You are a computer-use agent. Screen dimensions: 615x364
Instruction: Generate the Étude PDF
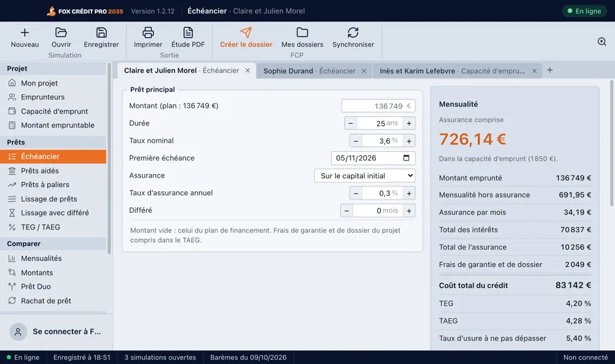(x=188, y=33)
